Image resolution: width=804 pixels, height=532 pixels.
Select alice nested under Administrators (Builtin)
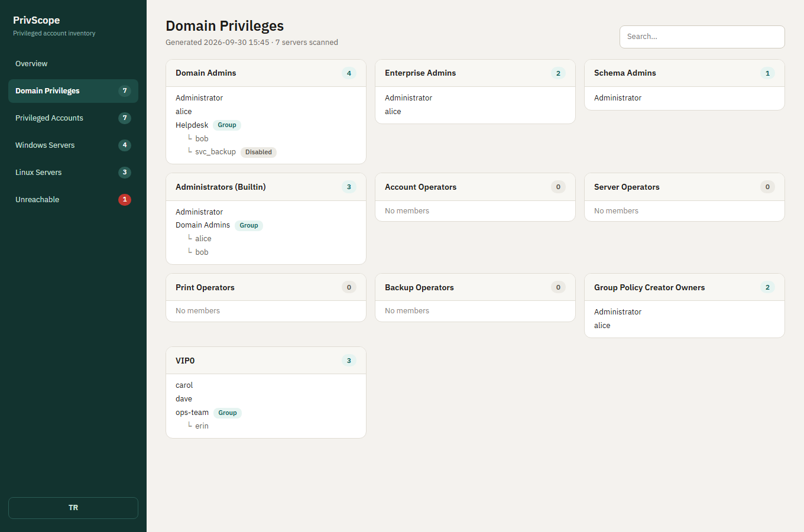203,239
